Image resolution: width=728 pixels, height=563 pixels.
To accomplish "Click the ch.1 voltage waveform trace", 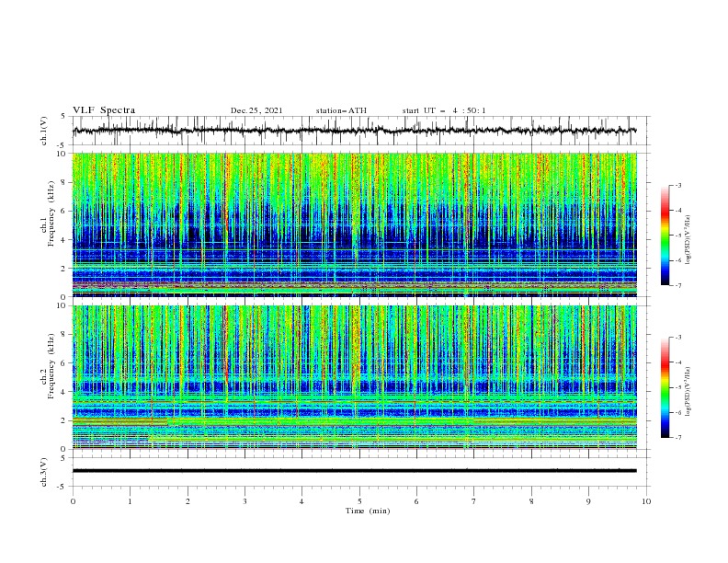I will click(x=355, y=131).
